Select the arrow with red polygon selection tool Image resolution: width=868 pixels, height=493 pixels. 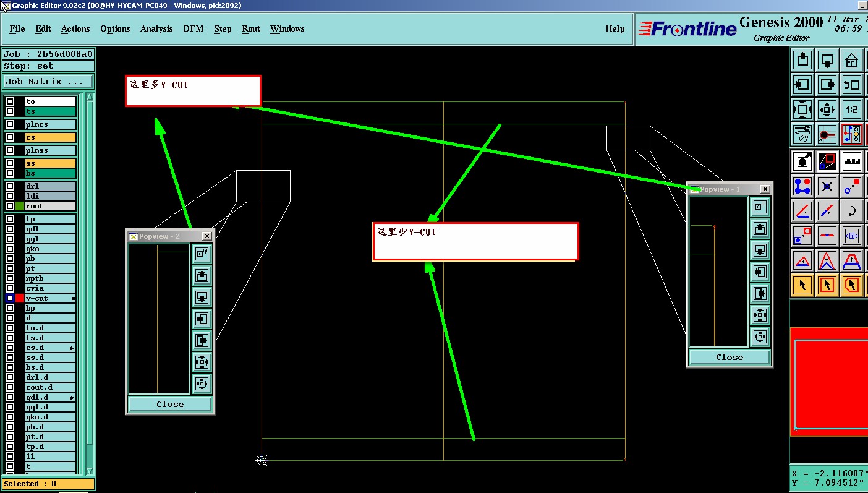852,285
